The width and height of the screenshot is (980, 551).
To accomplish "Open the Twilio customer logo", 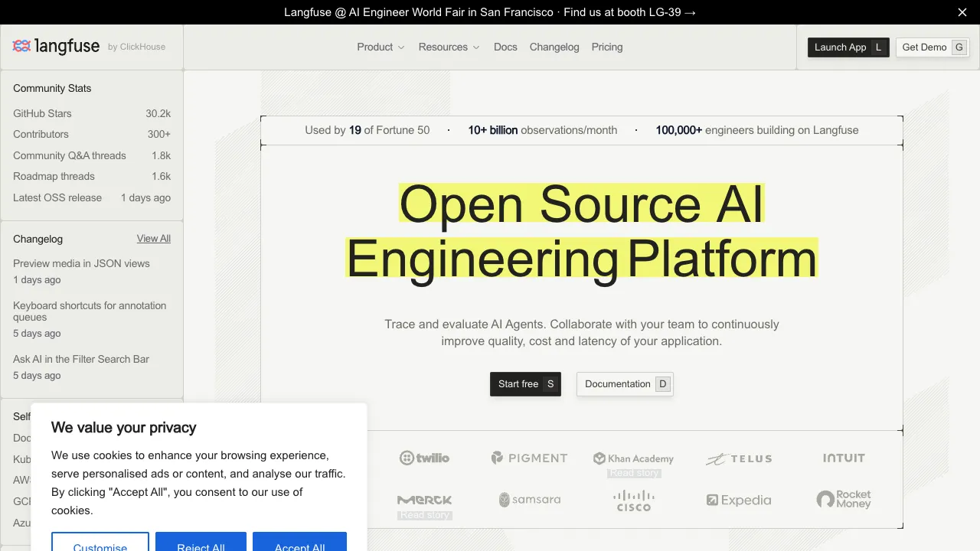I will [x=424, y=458].
